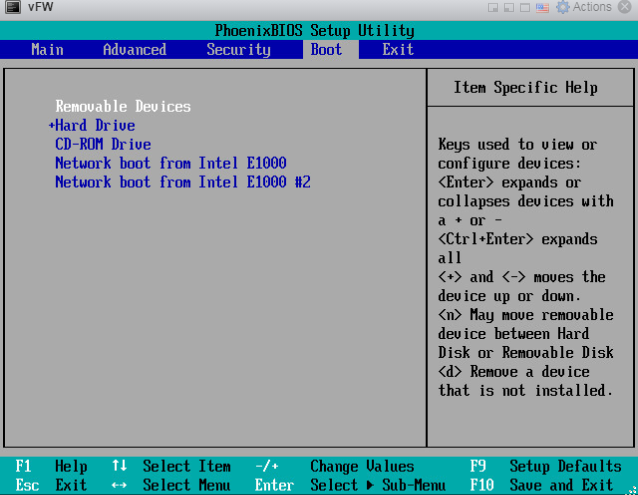
Task: Click the '<n> May move removable' help line
Action: [526, 315]
